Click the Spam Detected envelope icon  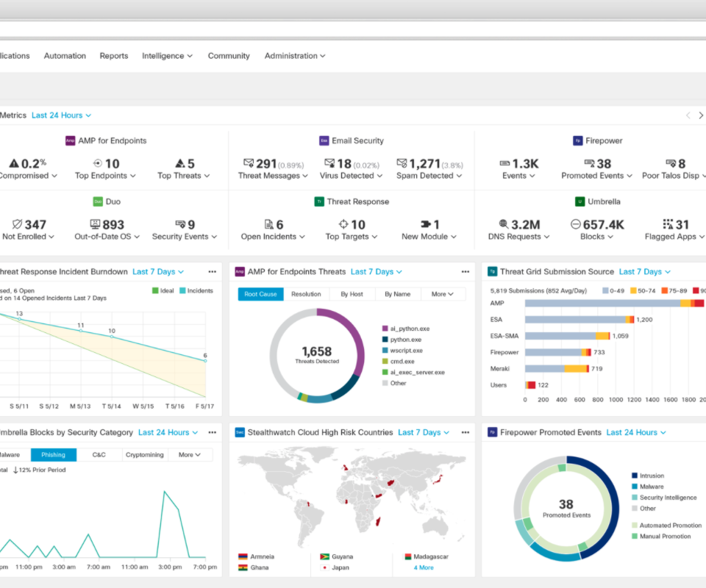click(402, 163)
